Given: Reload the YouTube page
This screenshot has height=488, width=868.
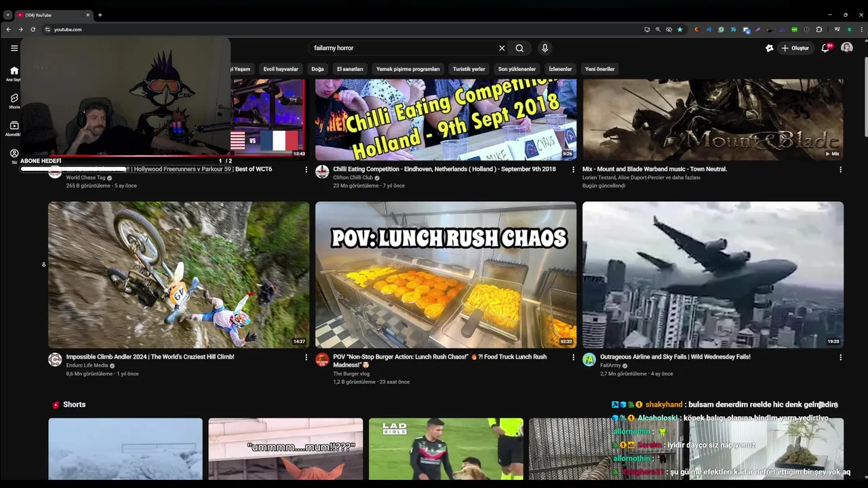Looking at the screenshot, I should pos(33,30).
